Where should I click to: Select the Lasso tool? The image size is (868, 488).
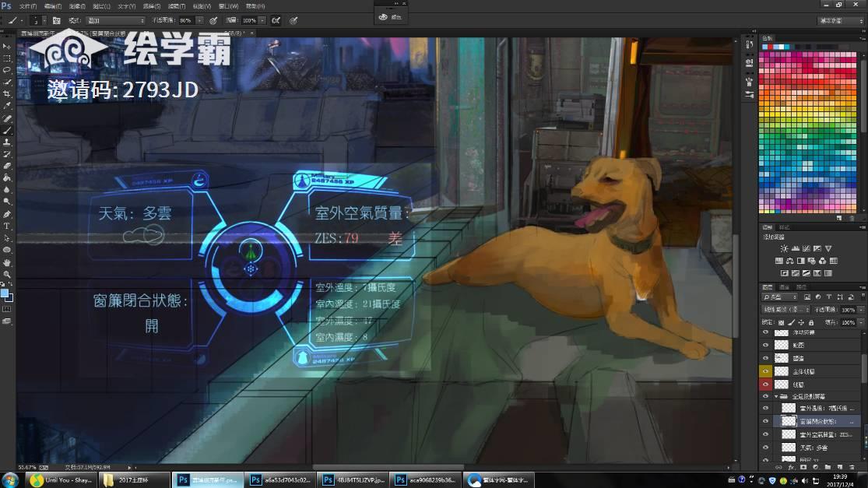pos(7,70)
